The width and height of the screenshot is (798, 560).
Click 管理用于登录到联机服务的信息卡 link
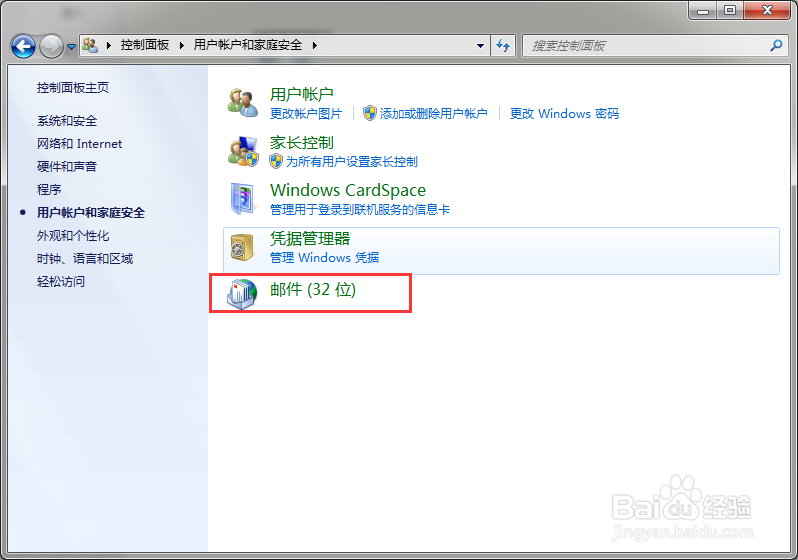360,210
